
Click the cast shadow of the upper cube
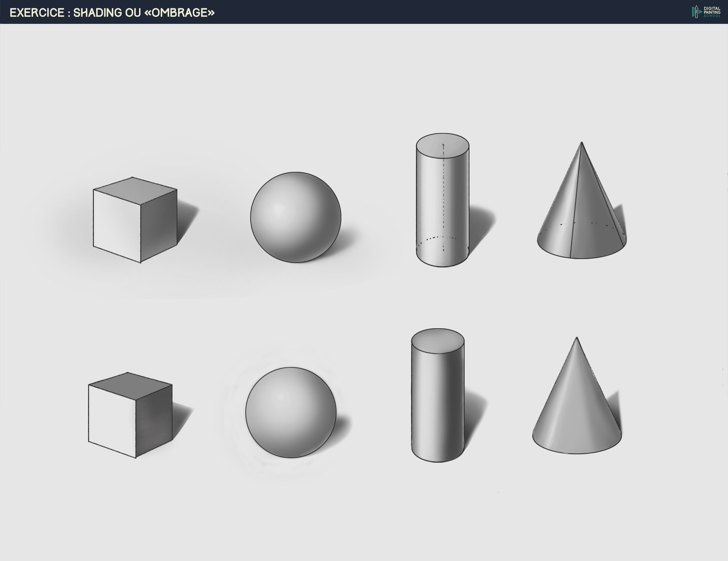[x=187, y=218]
